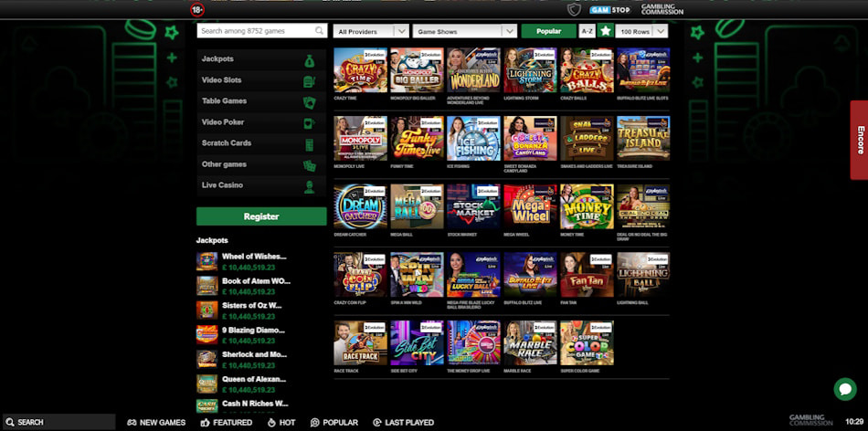Open the red Encore side tab
The height and width of the screenshot is (431, 868).
coord(859,140)
